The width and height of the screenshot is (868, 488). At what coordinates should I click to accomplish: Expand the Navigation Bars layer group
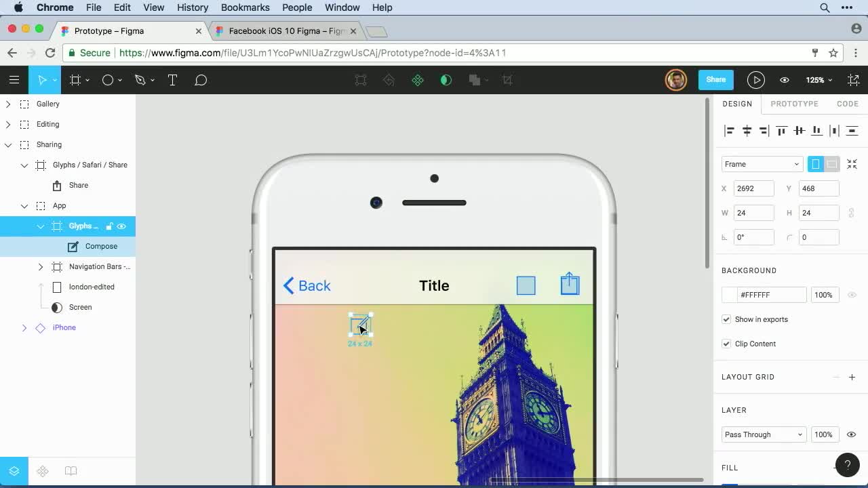tap(40, 266)
